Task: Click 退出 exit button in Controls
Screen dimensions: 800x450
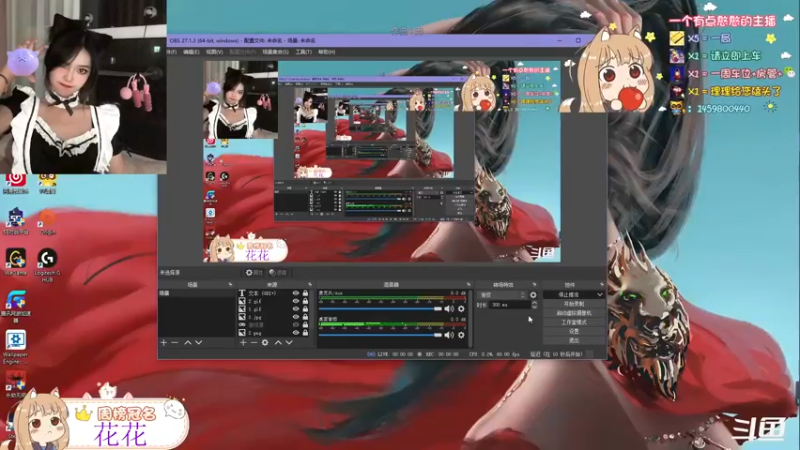Action: pos(574,340)
